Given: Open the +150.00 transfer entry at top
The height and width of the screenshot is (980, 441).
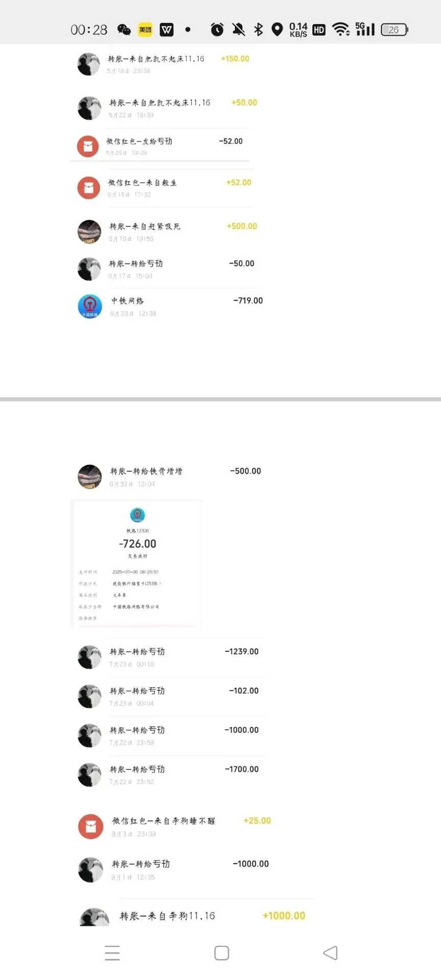Looking at the screenshot, I should (x=163, y=64).
